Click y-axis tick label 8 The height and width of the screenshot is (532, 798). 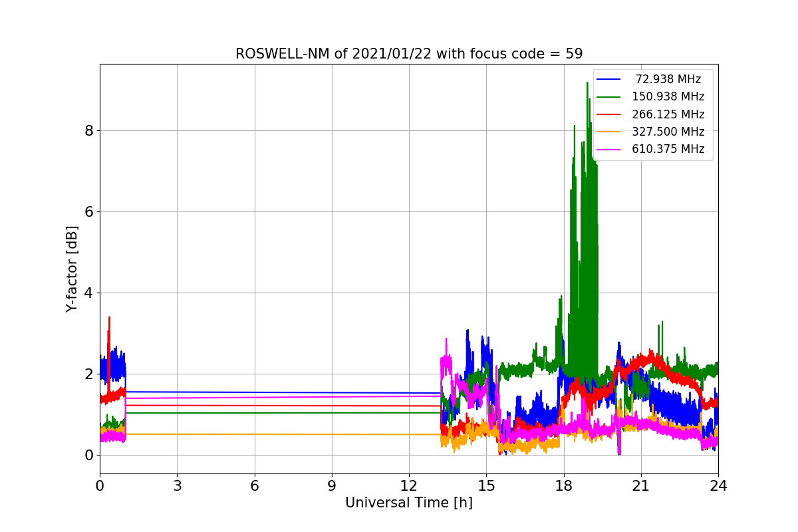[88, 130]
